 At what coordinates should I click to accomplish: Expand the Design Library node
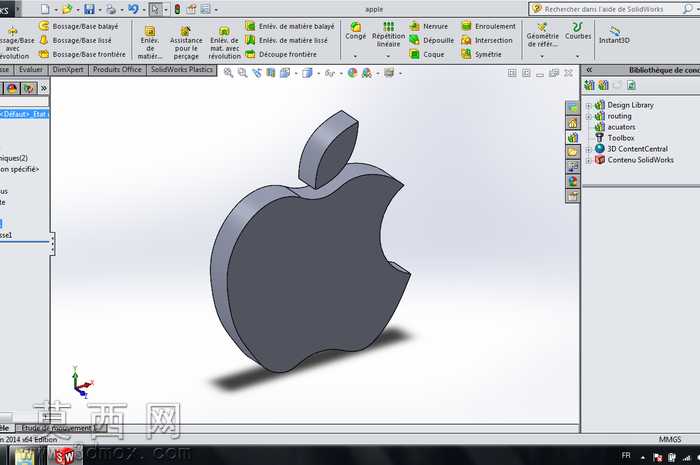point(588,106)
